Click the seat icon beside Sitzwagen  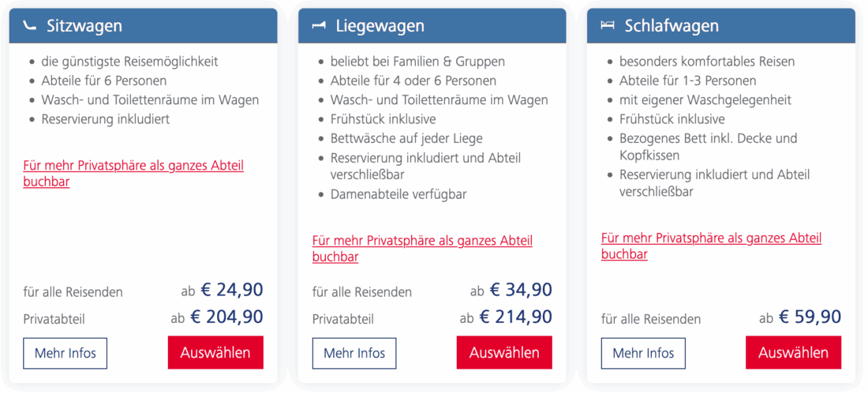[x=31, y=26]
